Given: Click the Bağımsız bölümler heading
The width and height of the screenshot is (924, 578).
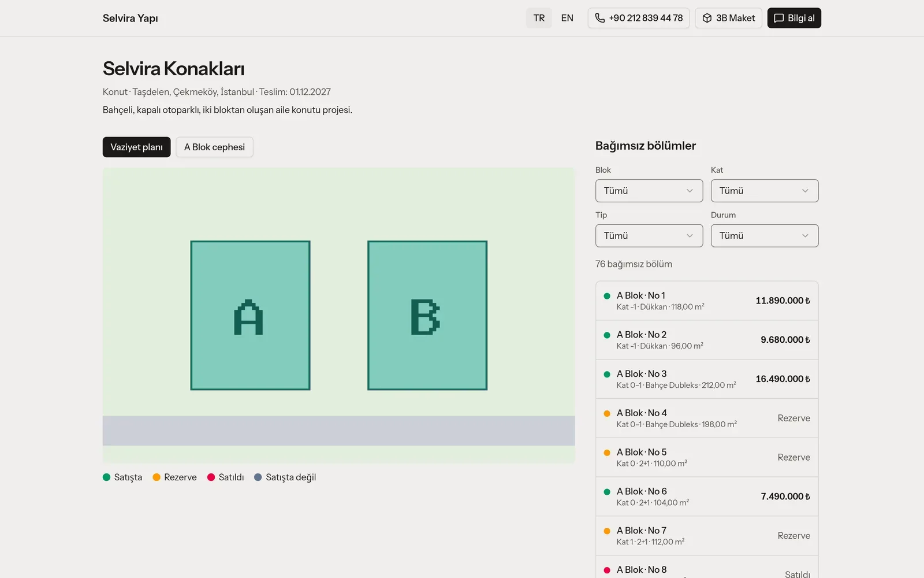Looking at the screenshot, I should [x=646, y=146].
